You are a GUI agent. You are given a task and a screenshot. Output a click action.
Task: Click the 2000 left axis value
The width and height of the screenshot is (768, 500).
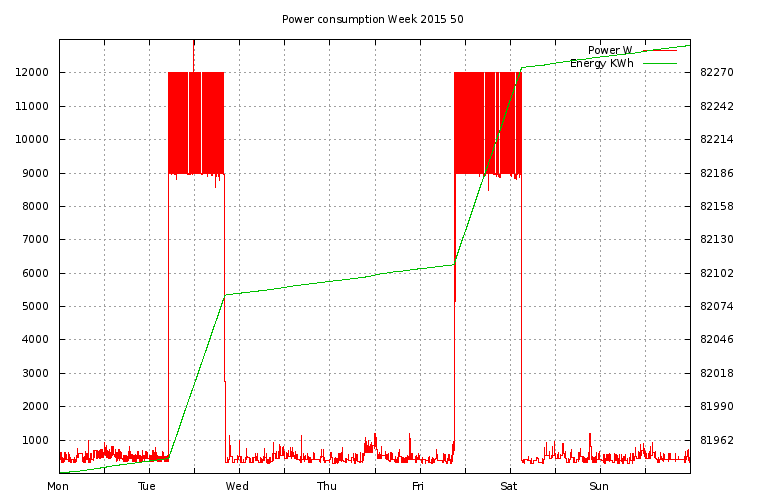point(35,406)
